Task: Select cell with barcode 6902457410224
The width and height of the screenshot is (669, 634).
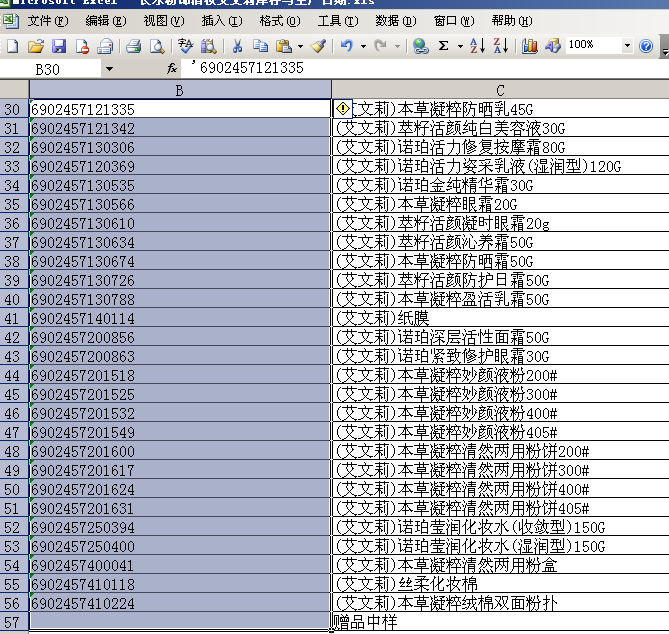Action: tap(180, 603)
